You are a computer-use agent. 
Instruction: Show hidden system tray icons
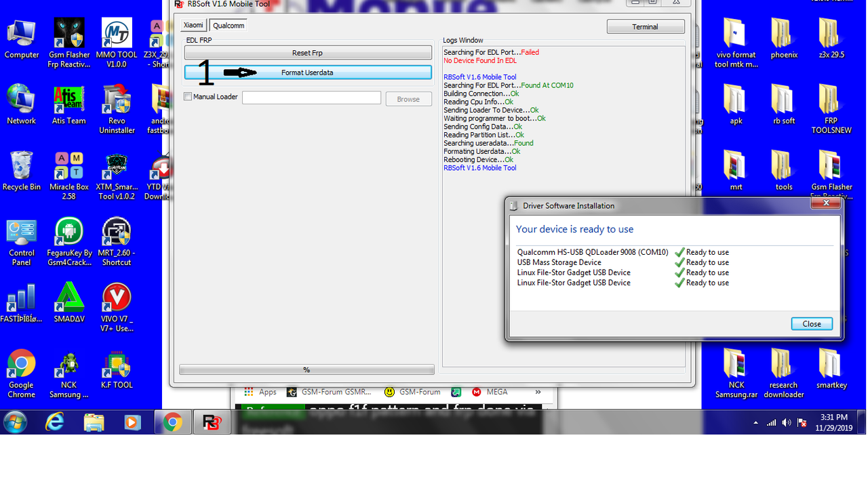click(x=756, y=423)
